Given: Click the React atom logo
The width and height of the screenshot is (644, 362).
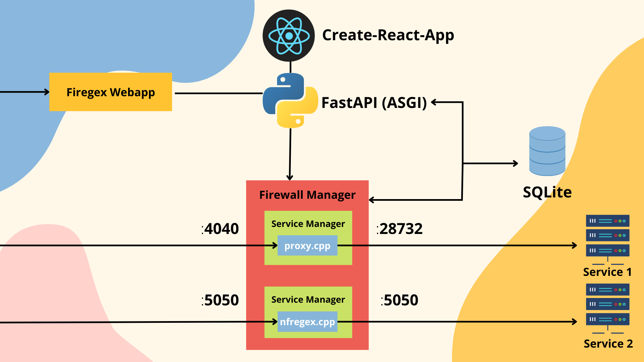Looking at the screenshot, I should click(x=288, y=36).
